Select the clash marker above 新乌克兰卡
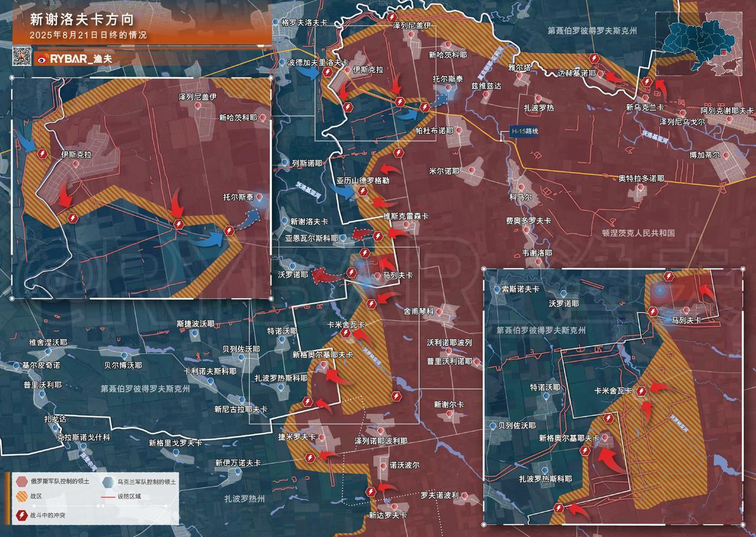756x537 pixels. [647, 82]
